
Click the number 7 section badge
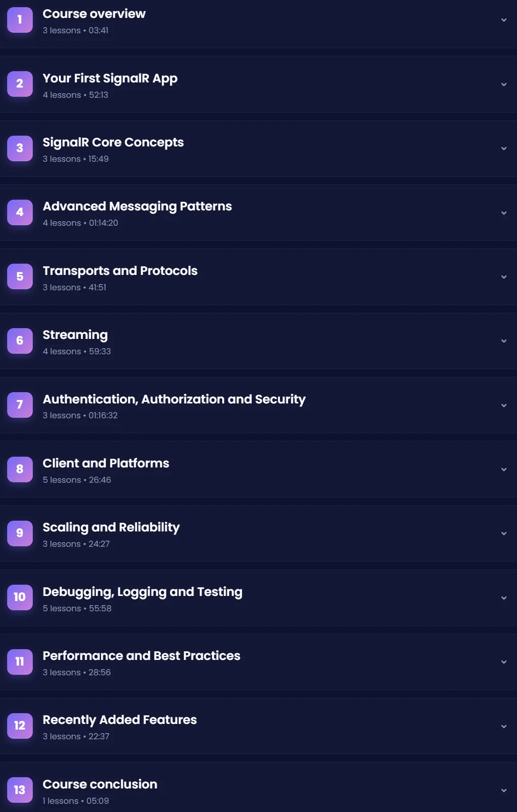(x=20, y=405)
